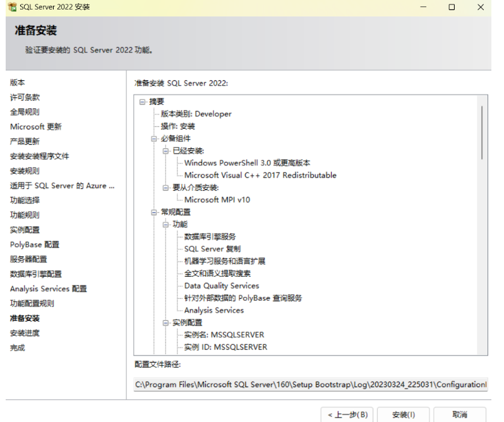Select 针对外部数据的 PolyBase 查询服务 row

click(x=243, y=298)
